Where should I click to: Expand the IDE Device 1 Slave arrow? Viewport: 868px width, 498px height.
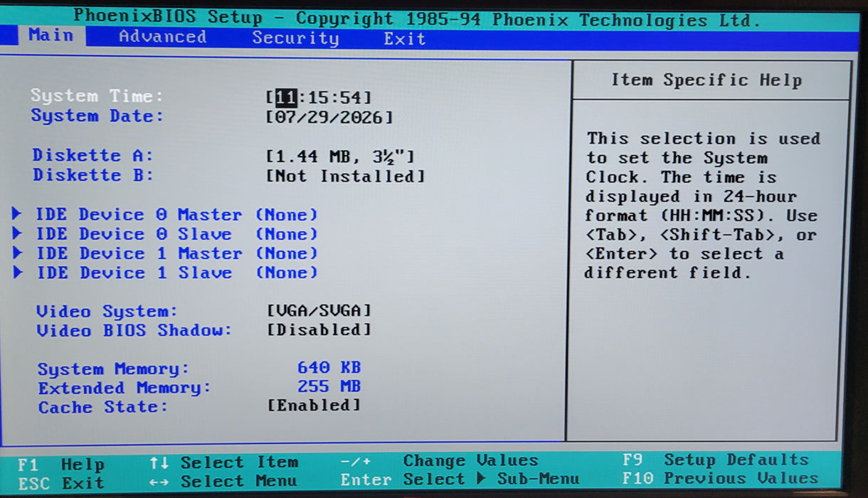[x=18, y=272]
